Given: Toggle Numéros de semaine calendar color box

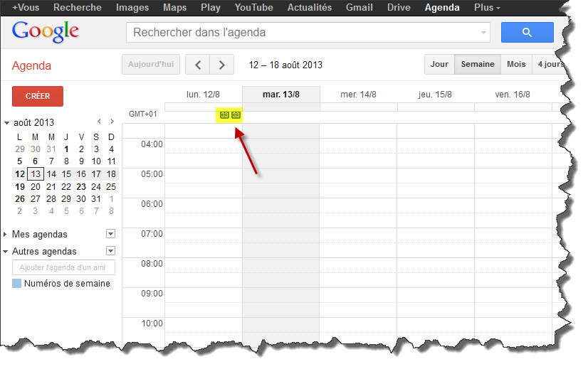Looking at the screenshot, I should point(16,283).
